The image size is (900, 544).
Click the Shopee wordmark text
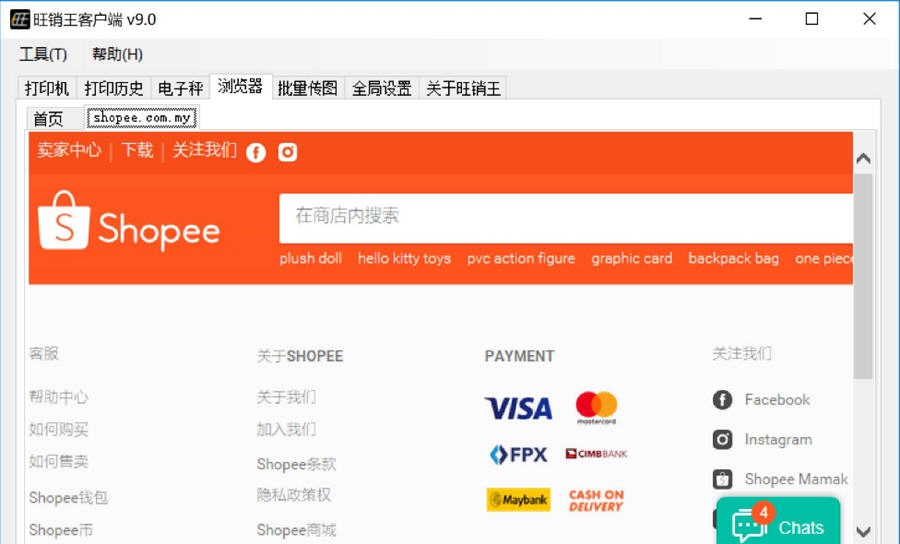point(159,230)
